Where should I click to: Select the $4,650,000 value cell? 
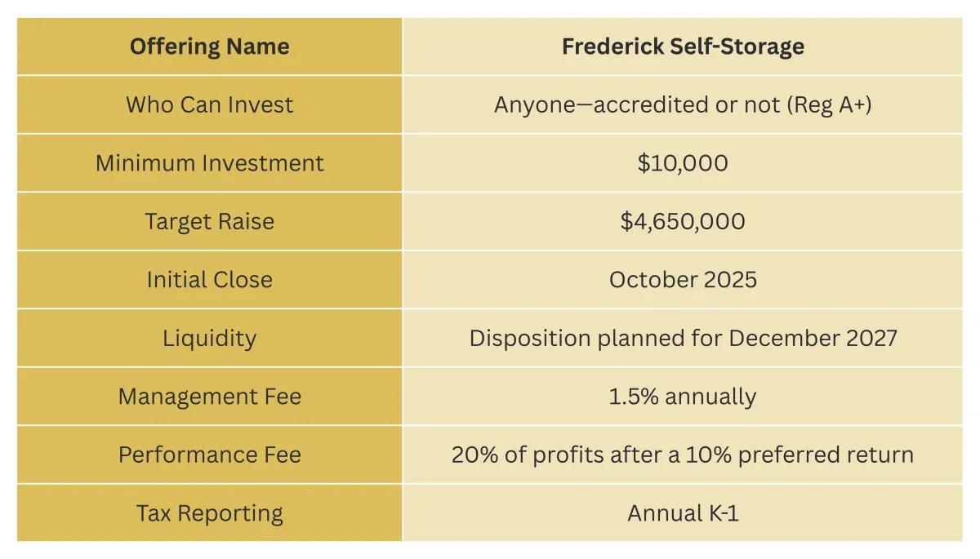click(683, 221)
